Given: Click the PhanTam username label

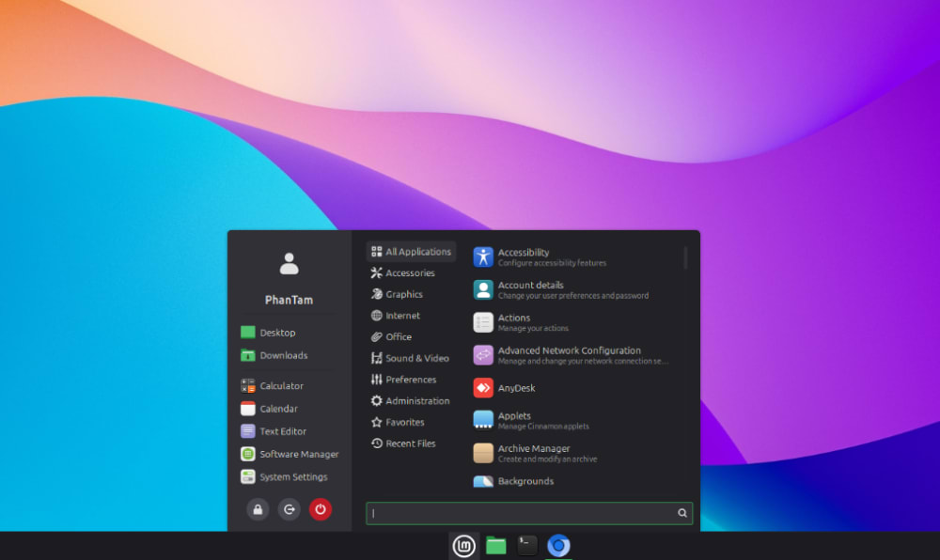Looking at the screenshot, I should 289,300.
